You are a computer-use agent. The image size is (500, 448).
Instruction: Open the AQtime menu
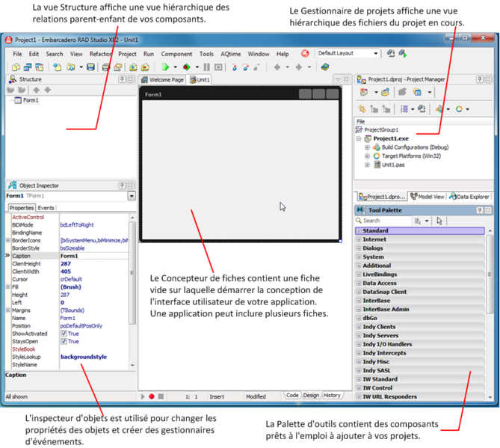pos(230,54)
